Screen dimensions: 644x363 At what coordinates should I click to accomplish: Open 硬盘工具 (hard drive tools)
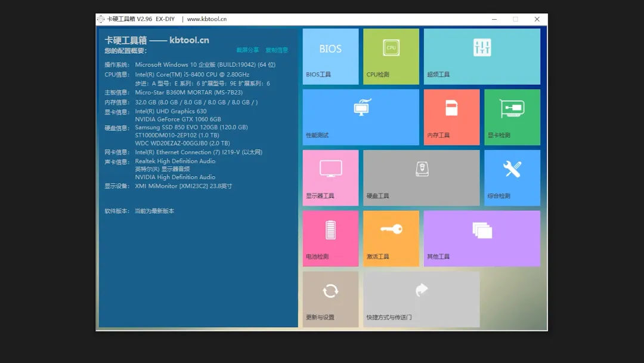(x=421, y=177)
